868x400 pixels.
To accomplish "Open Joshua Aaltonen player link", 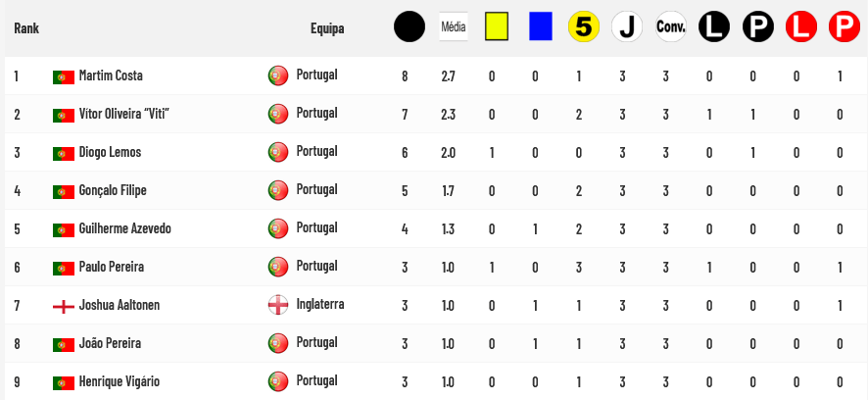I will point(119,305).
